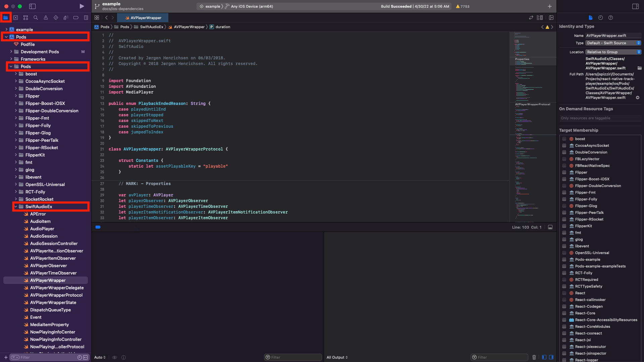Toggle the navigator sidebar visibility

(33, 6)
